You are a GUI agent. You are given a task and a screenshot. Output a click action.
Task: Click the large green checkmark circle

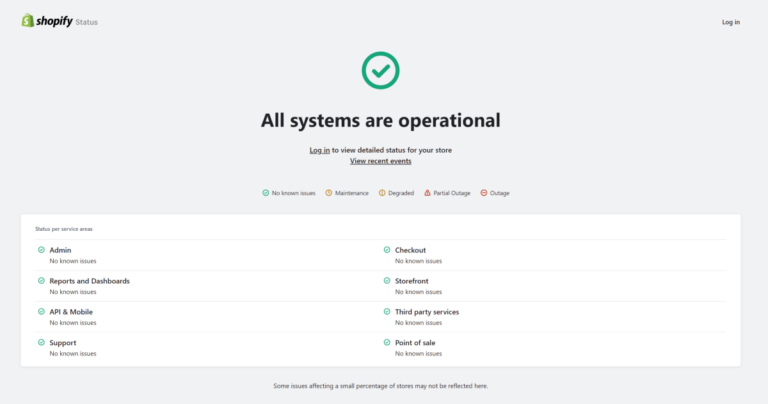(381, 71)
